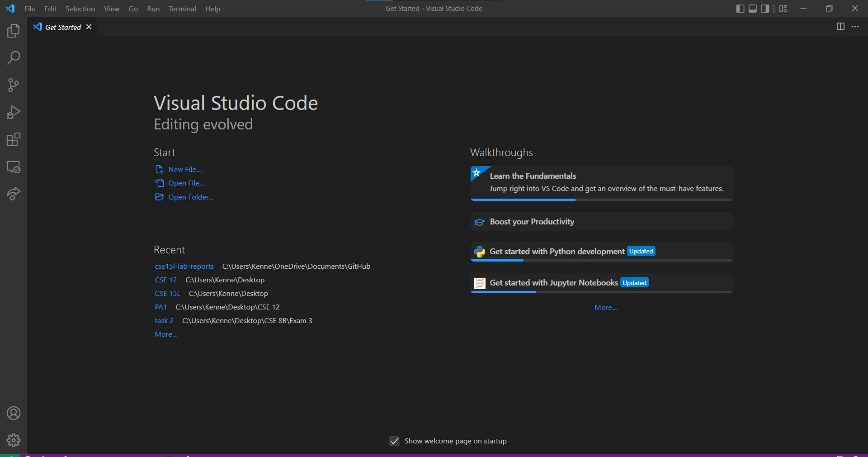Screen dimensions: 868x457
Task: Click the Learn the Fundamentals progress bar
Action: point(601,200)
